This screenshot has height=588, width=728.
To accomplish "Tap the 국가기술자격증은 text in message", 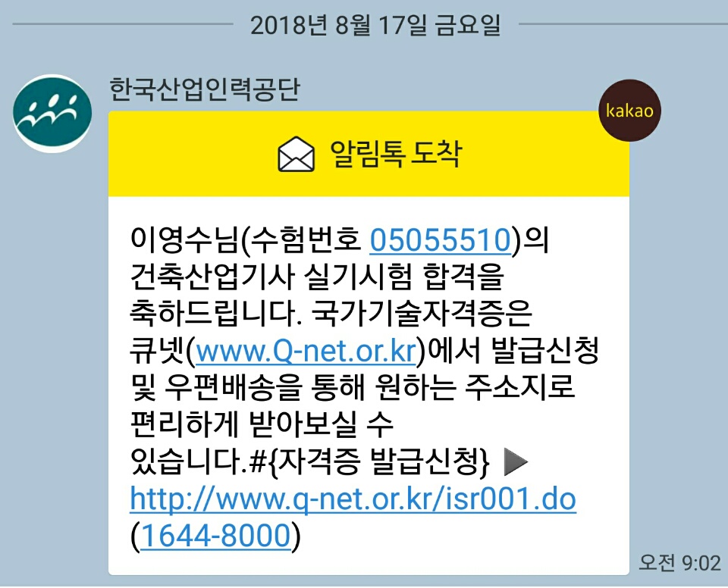I will click(x=422, y=314).
